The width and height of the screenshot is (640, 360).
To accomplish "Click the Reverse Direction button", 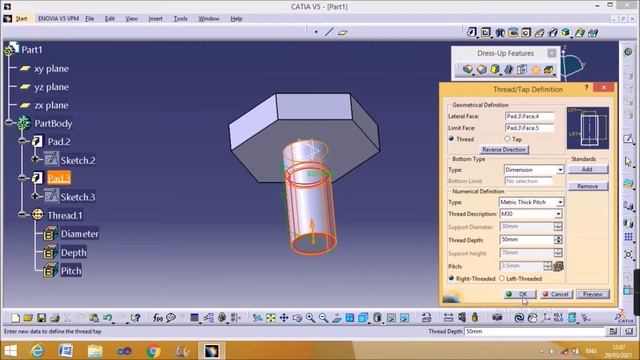I will click(x=504, y=150).
